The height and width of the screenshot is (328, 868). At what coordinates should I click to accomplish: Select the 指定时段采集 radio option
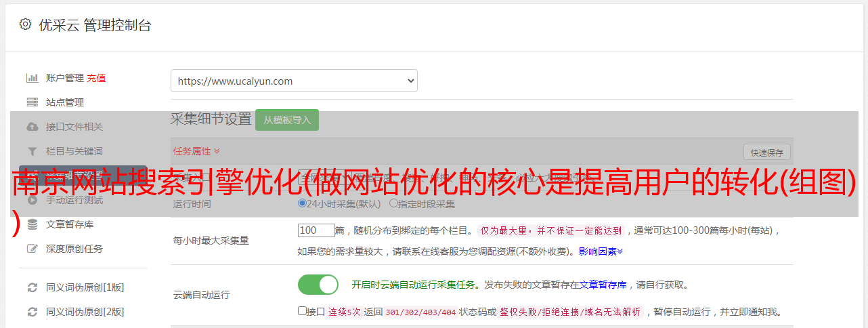[x=393, y=203]
